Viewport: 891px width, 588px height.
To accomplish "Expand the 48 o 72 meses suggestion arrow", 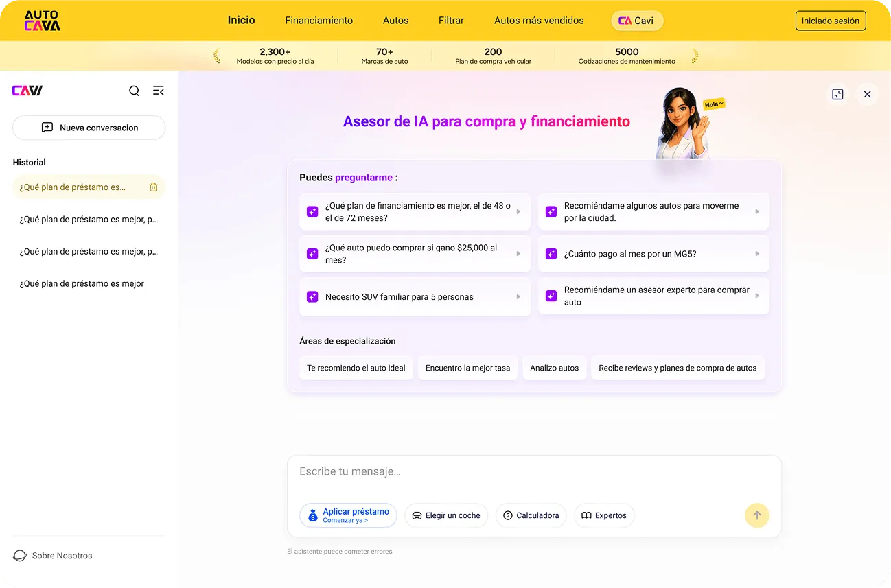I will (518, 212).
